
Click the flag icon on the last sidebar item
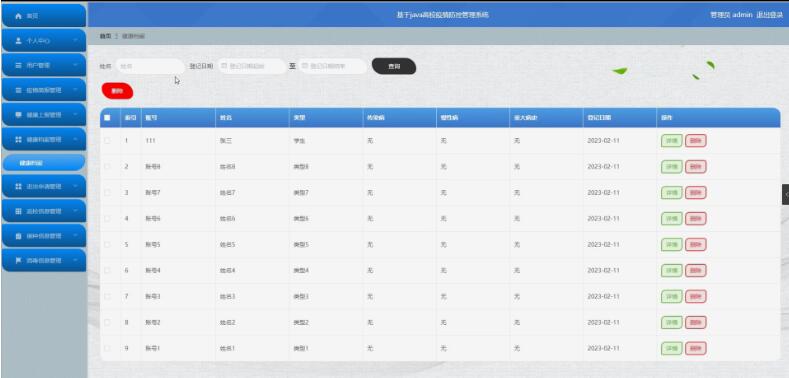point(19,260)
